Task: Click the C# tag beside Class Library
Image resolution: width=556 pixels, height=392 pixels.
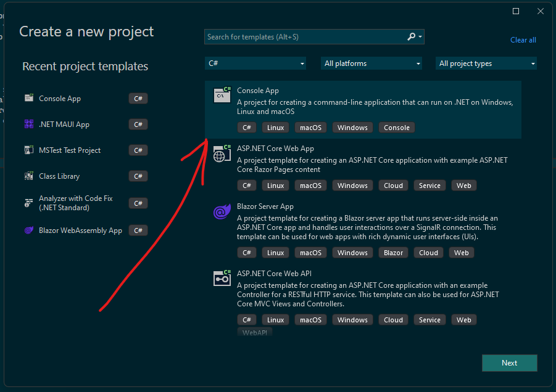Action: tap(138, 176)
